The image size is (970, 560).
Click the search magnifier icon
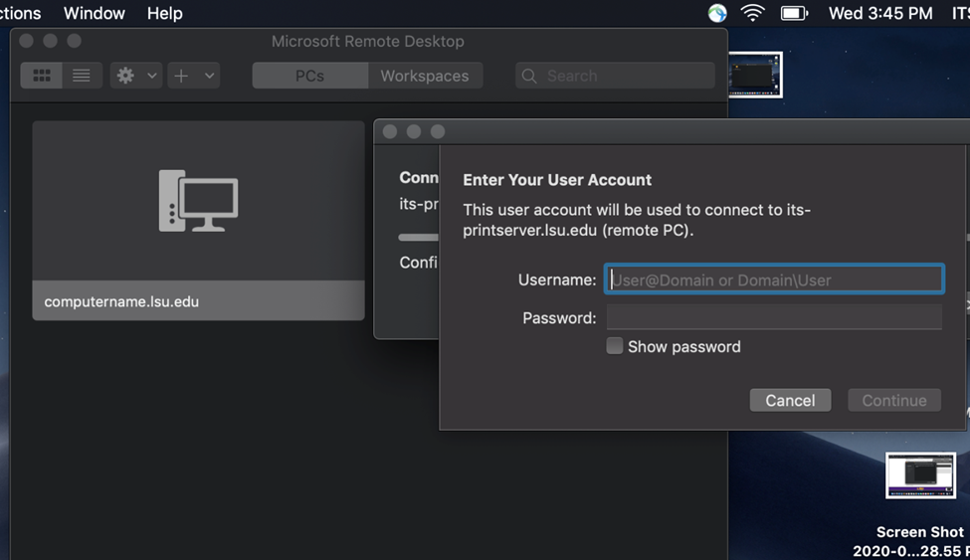click(529, 76)
